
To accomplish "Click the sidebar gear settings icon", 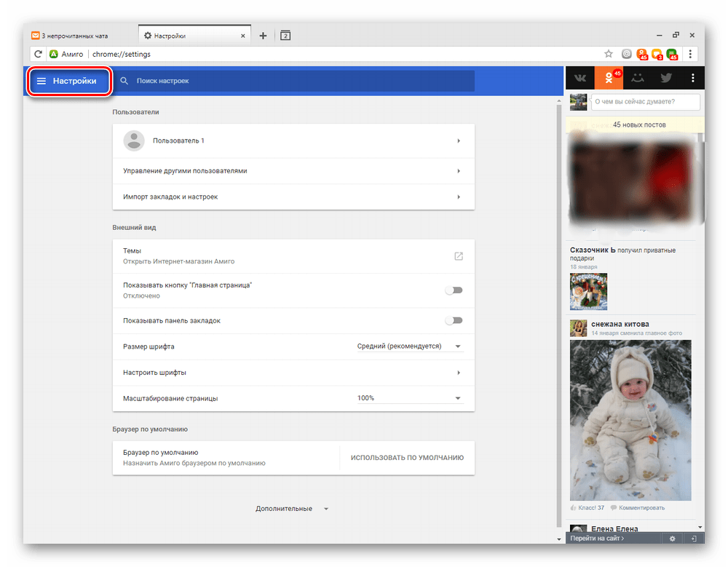I will [x=672, y=539].
